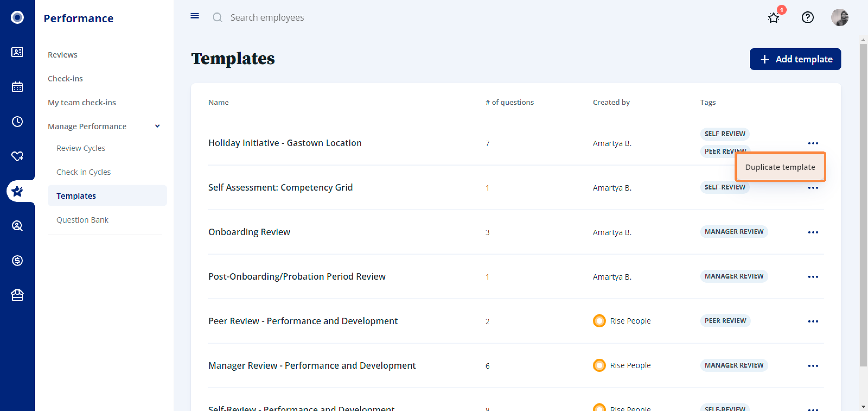Viewport: 868px width, 411px height.
Task: Open the employee directory icon in the sidebar
Action: click(17, 52)
